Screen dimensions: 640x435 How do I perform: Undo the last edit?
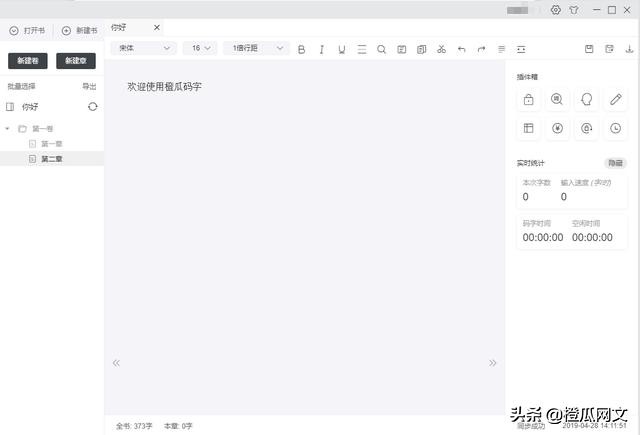[462, 49]
